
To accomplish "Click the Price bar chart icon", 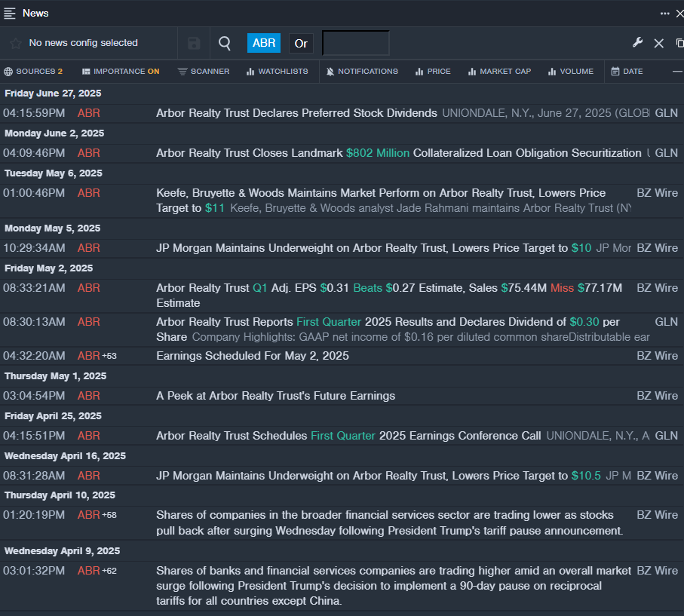I will pos(419,72).
